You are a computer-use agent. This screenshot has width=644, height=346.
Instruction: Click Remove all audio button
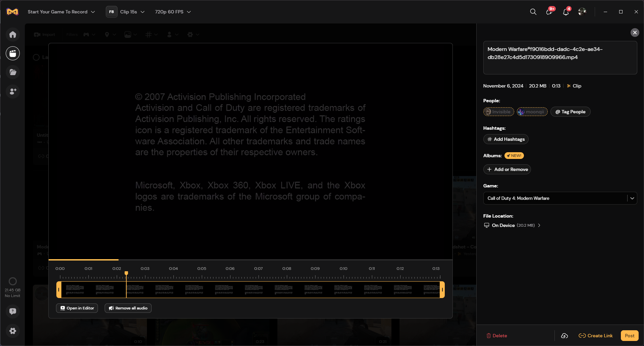128,308
